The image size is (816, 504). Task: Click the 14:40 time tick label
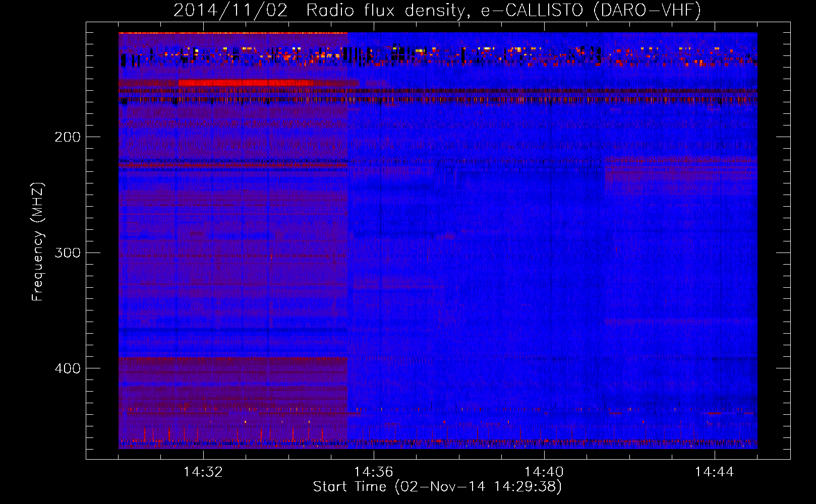click(544, 472)
